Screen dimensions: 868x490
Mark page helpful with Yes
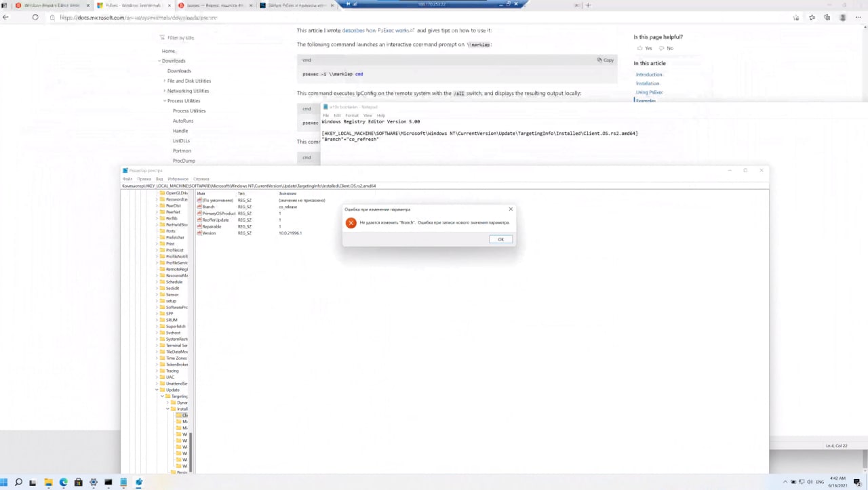click(x=645, y=49)
